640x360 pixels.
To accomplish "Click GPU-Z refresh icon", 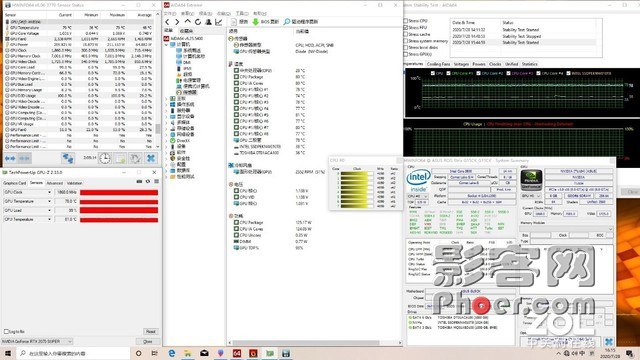I will coord(148,182).
